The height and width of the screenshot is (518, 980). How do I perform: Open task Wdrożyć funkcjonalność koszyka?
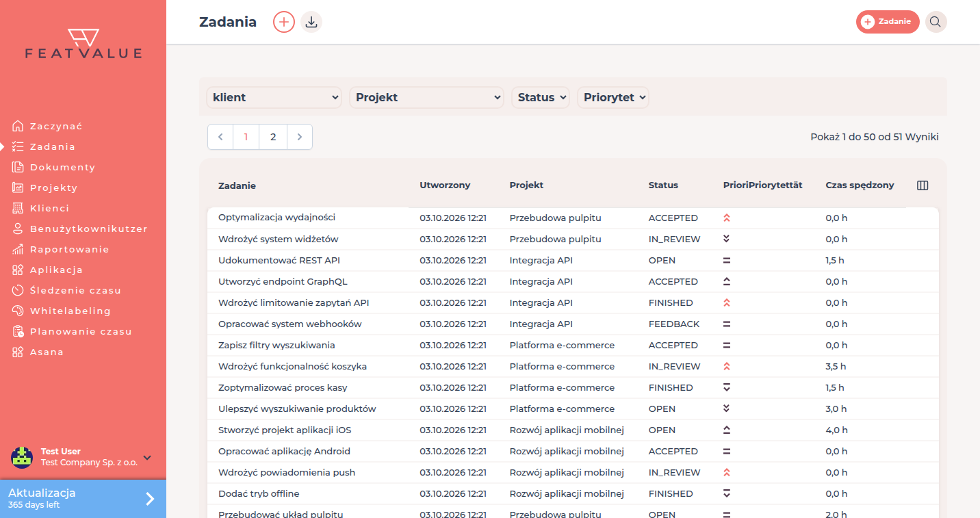292,366
